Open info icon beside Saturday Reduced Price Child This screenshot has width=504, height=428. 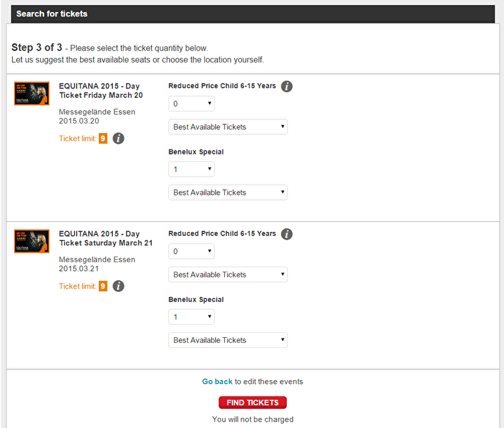(287, 234)
